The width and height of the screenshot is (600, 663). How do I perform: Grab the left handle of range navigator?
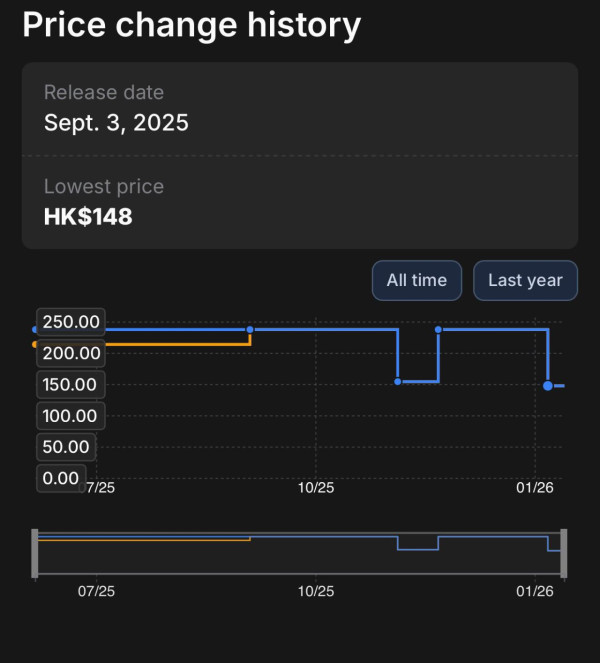click(35, 553)
